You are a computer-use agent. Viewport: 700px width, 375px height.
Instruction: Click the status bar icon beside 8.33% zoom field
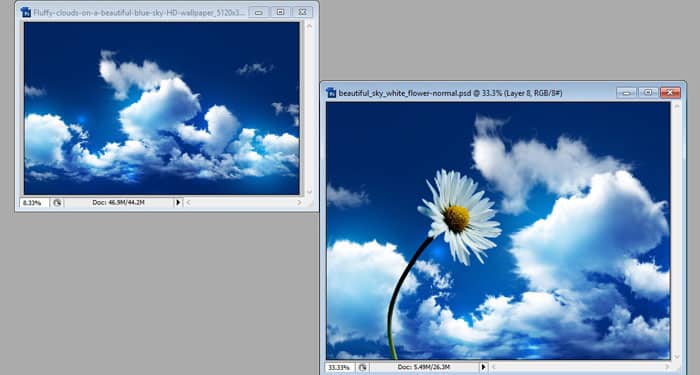pos(57,203)
